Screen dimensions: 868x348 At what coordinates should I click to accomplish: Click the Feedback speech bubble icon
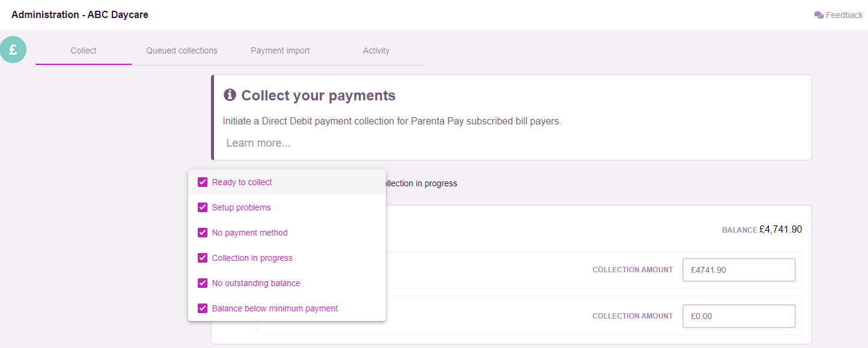tap(819, 15)
